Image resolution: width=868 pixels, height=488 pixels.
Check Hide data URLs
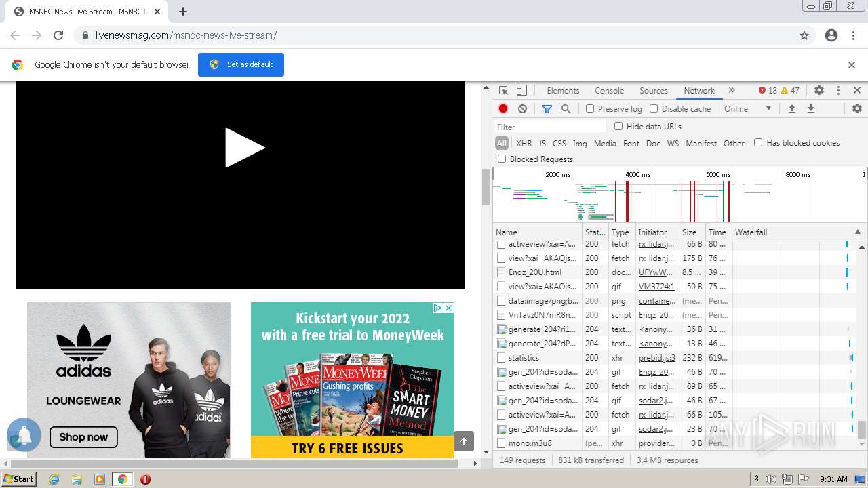pyautogui.click(x=618, y=126)
